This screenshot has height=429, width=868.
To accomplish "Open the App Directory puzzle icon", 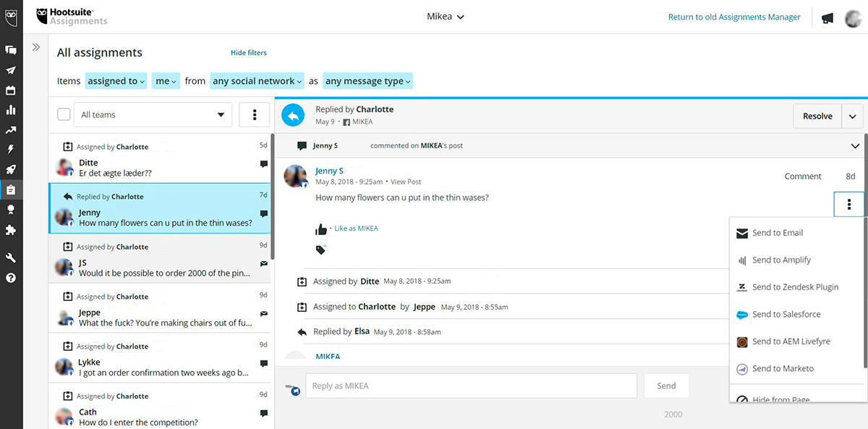I will (x=11, y=230).
